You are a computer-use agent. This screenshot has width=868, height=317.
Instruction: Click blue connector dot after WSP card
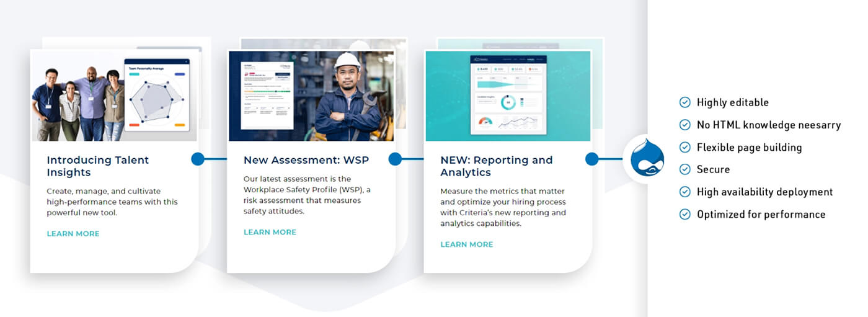[395, 159]
